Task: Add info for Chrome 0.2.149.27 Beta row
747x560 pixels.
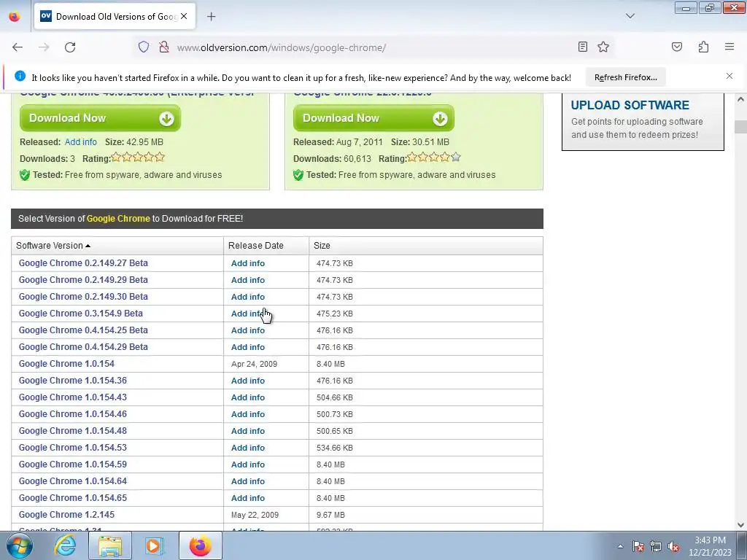Action: pos(248,263)
